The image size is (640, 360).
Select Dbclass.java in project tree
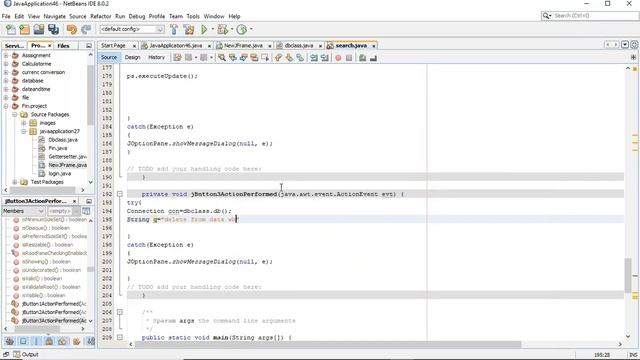coord(63,140)
